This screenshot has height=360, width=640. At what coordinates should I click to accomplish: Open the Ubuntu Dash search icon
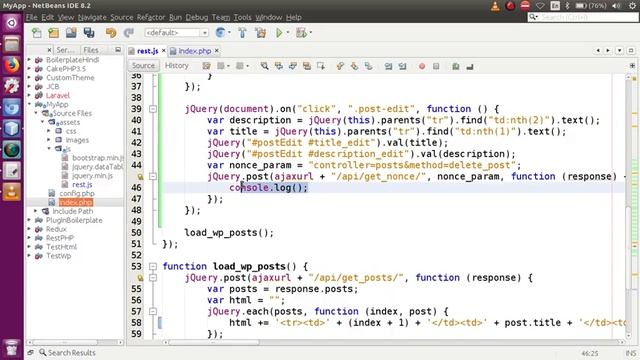pos(11,23)
